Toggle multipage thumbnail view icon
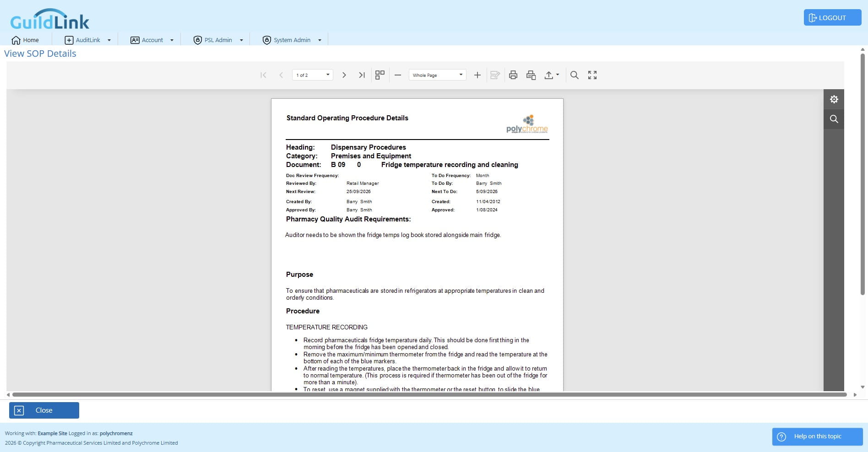Viewport: 868px width, 452px height. (x=380, y=75)
